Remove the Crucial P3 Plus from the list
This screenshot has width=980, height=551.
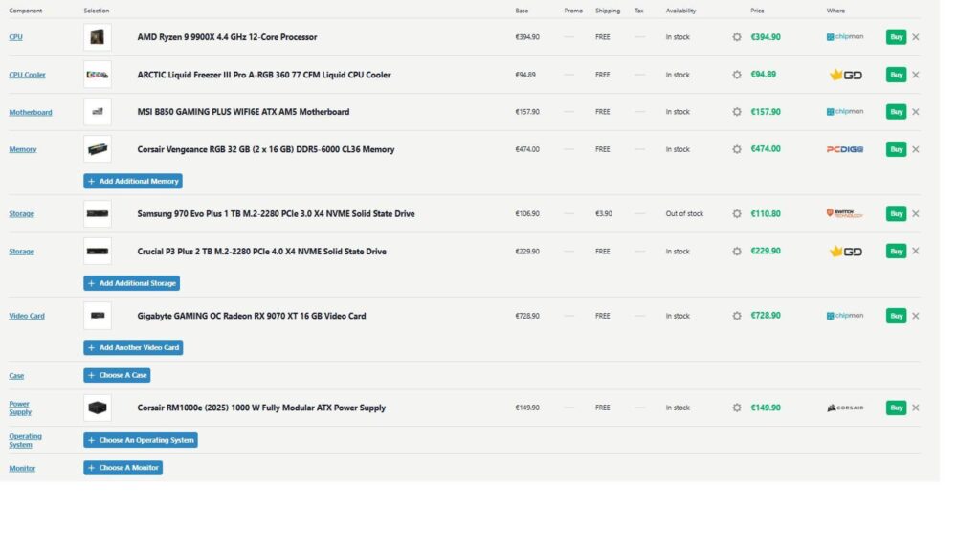[x=916, y=251]
